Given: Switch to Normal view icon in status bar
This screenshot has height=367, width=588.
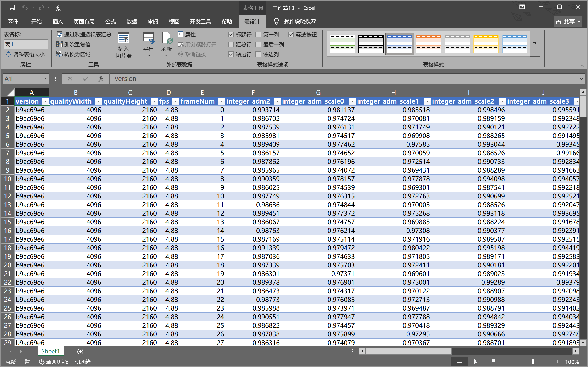Looking at the screenshot, I should point(459,362).
